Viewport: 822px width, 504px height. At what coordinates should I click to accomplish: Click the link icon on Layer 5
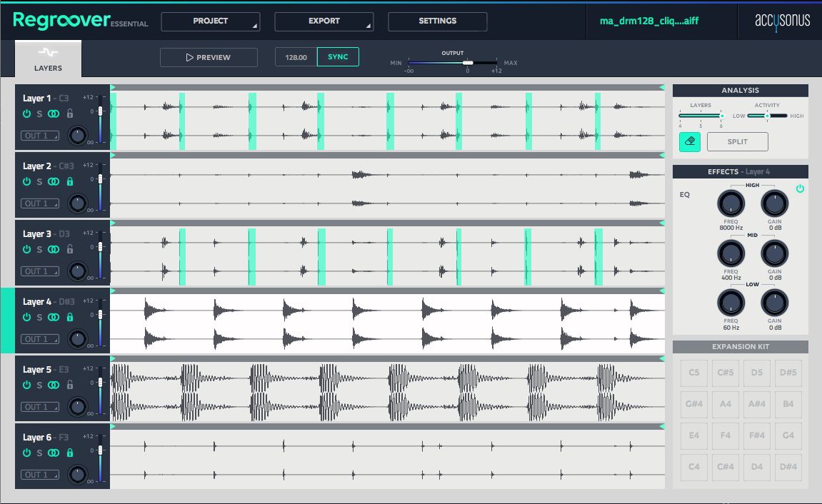pyautogui.click(x=54, y=385)
